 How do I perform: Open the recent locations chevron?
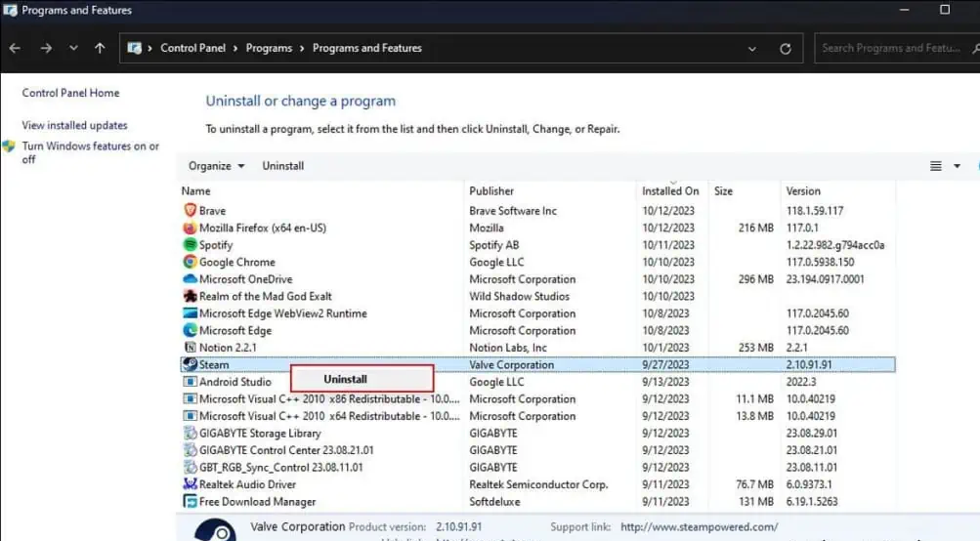(x=73, y=48)
